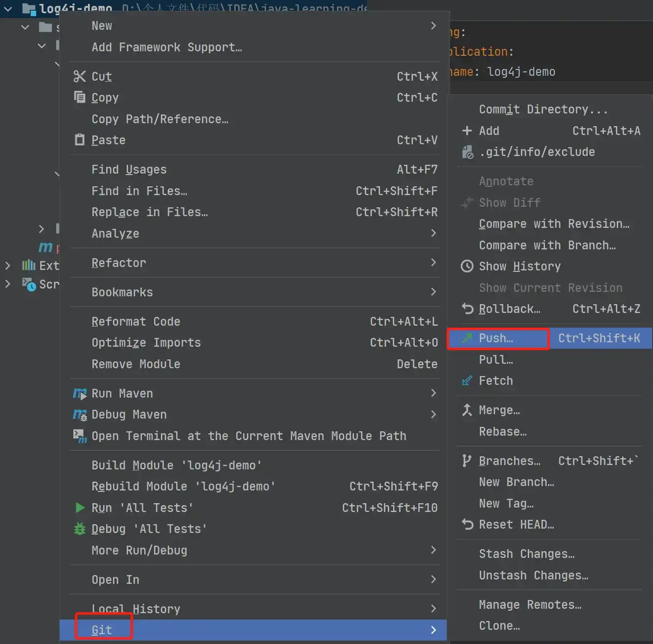
Task: Expand the New submenu arrow
Action: pos(433,25)
